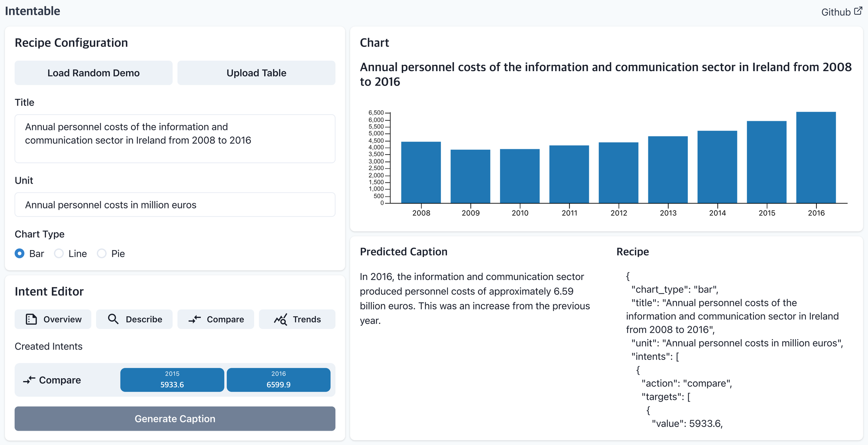This screenshot has width=868, height=445.
Task: Click the Generate Caption button
Action: [175, 419]
